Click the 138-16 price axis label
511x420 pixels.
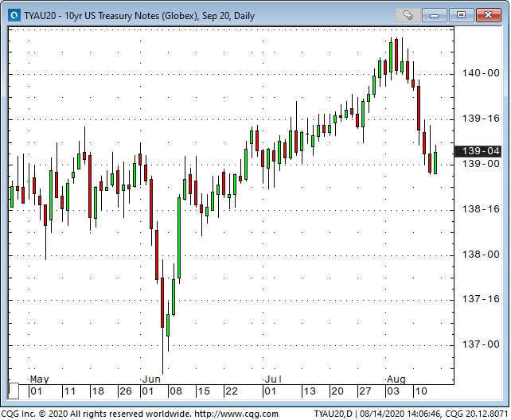pos(481,209)
